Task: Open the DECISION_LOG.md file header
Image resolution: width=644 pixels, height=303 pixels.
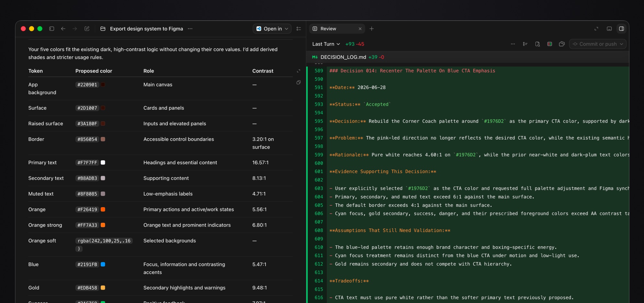Action: pyautogui.click(x=467, y=57)
